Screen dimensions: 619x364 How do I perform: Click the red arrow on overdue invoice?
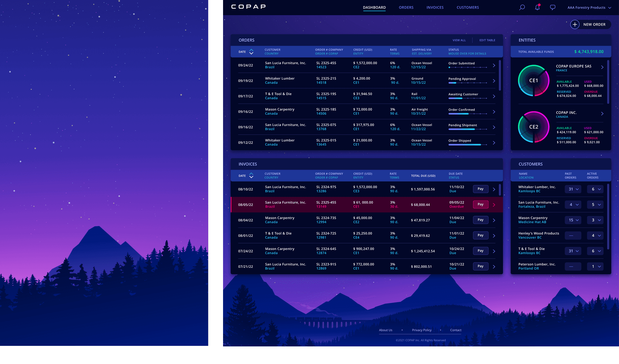(494, 205)
